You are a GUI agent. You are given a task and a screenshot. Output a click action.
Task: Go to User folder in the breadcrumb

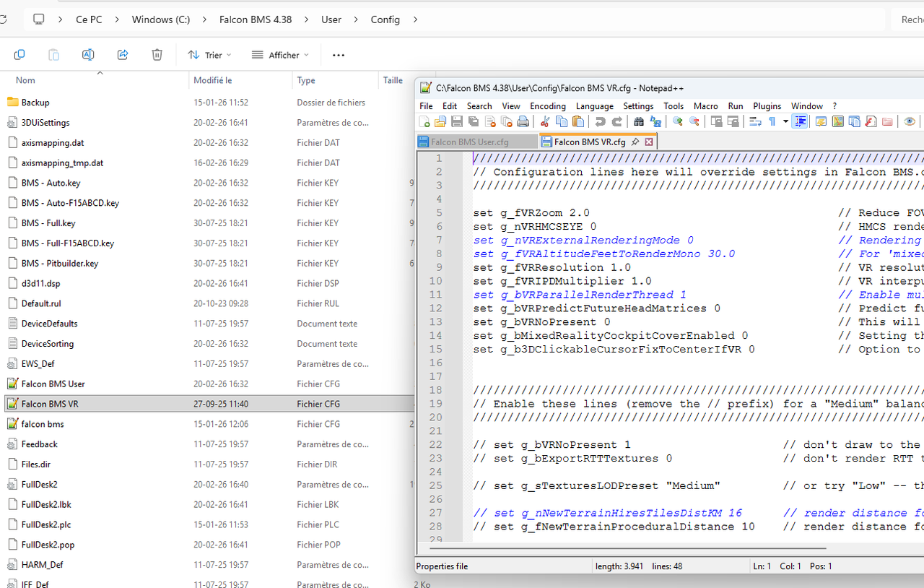point(331,20)
